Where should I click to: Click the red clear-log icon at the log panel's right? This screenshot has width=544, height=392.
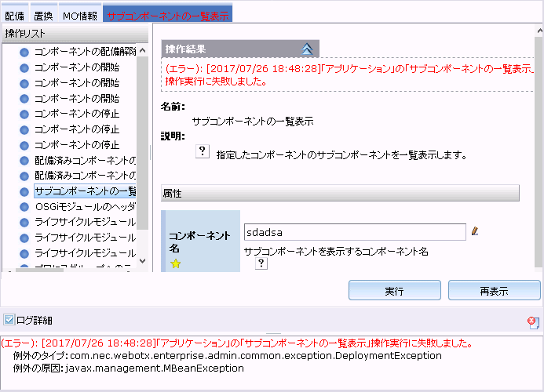[x=533, y=321]
